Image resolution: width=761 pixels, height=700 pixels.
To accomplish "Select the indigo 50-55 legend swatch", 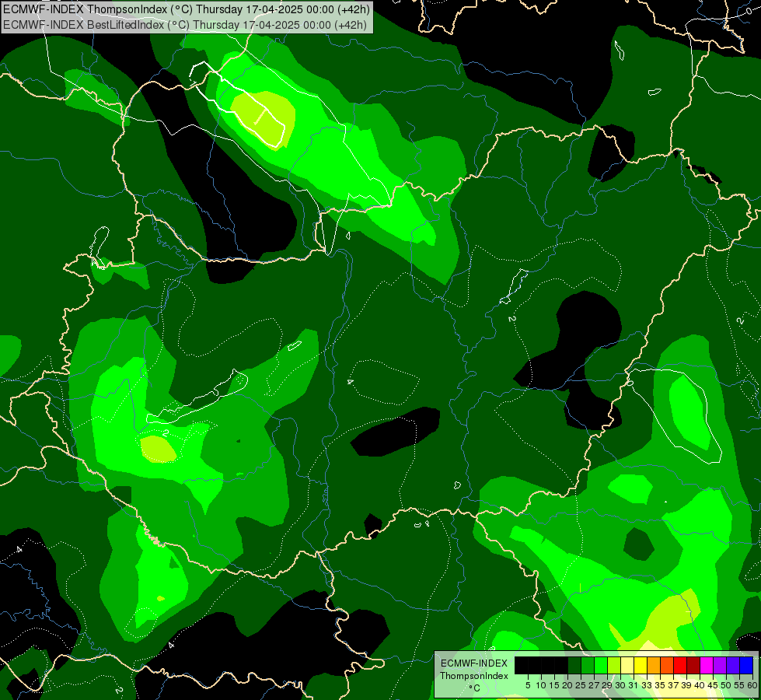I will pyautogui.click(x=733, y=665).
